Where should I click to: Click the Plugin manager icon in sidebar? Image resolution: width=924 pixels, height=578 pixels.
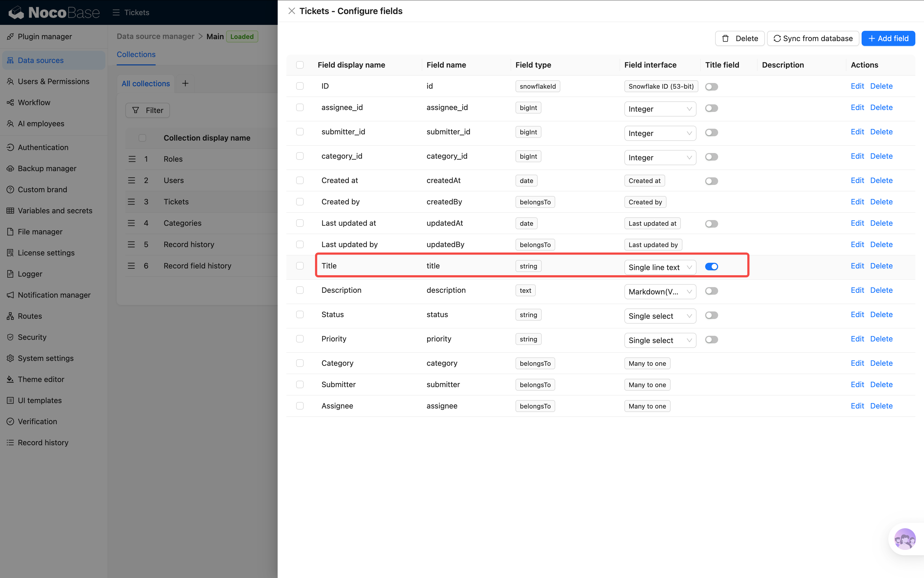10,37
